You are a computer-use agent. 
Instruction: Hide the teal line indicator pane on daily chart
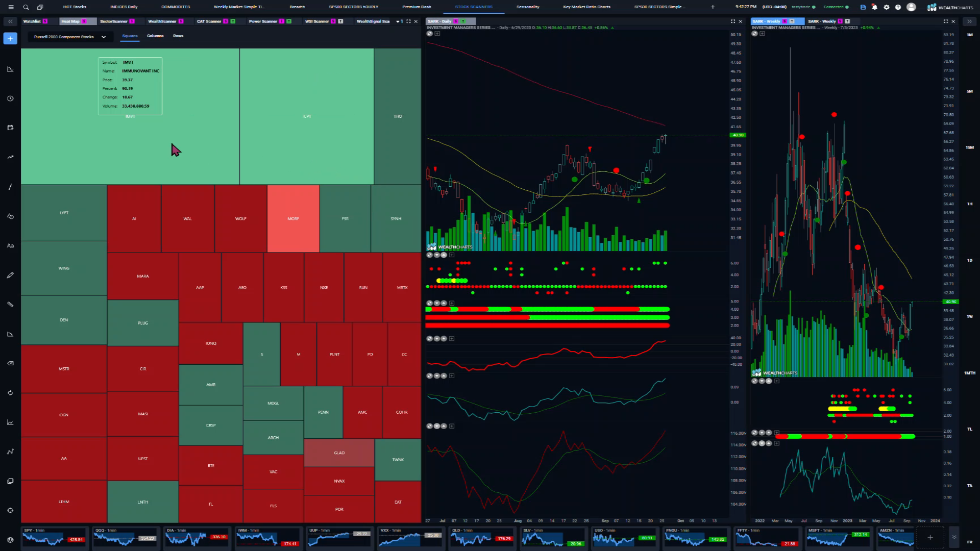pos(429,376)
